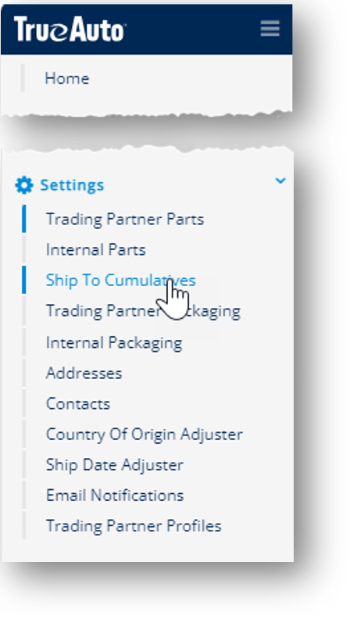Click blue marker beside Ship To Cumulatives
Viewport: 364px width, 619px height.
point(24,280)
